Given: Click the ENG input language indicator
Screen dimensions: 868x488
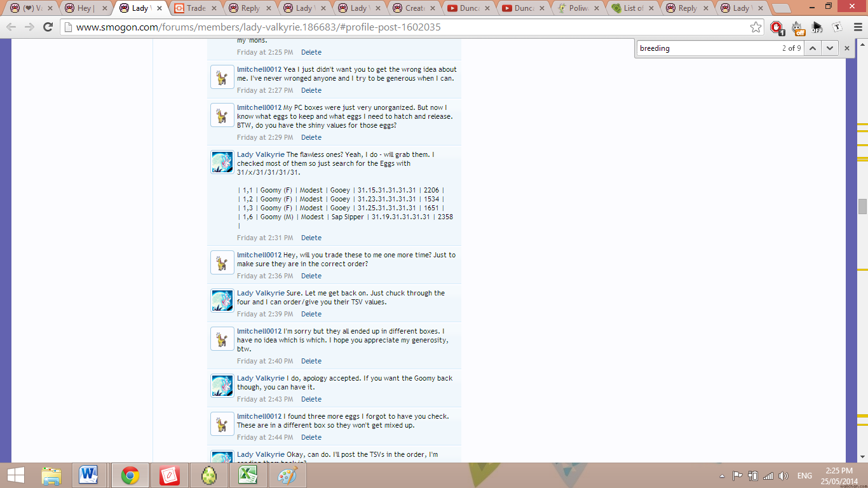Looking at the screenshot, I should [x=804, y=476].
